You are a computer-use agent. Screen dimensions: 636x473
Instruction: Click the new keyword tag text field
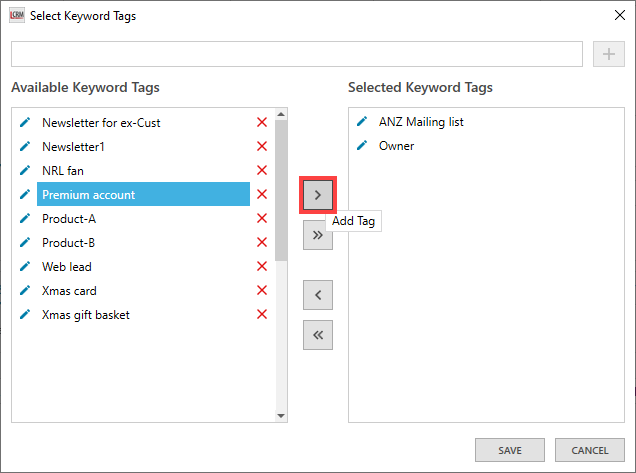coord(296,54)
